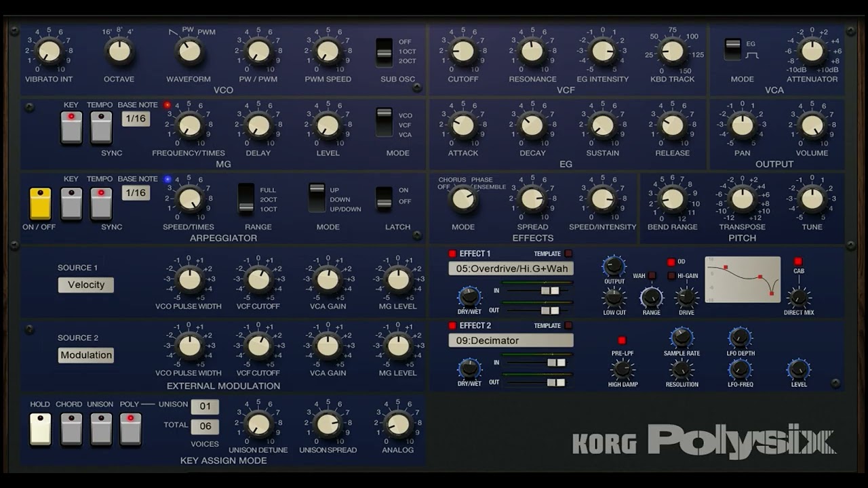Toggle the Pre-LPF LED button
The image size is (868, 488).
pyautogui.click(x=622, y=340)
